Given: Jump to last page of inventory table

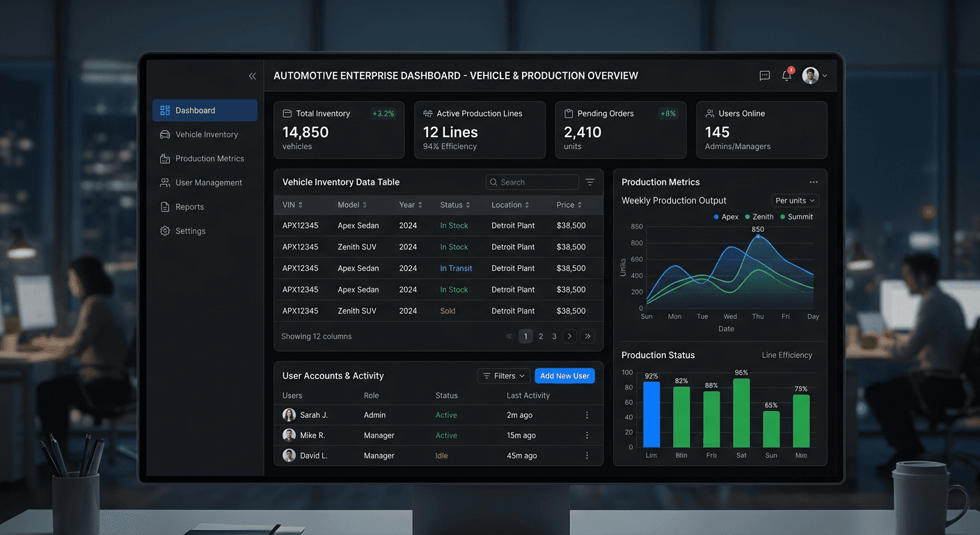Looking at the screenshot, I should tap(587, 336).
